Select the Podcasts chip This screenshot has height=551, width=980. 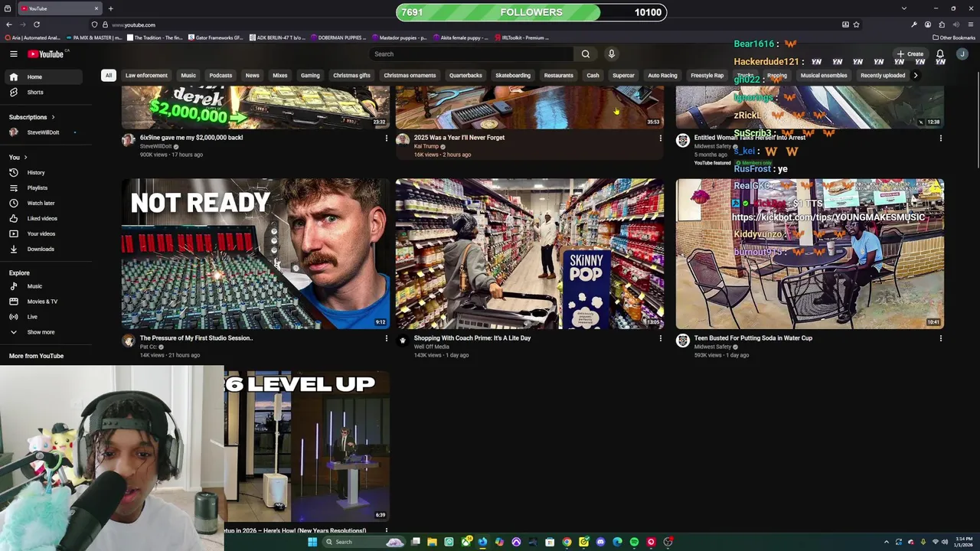(x=220, y=75)
